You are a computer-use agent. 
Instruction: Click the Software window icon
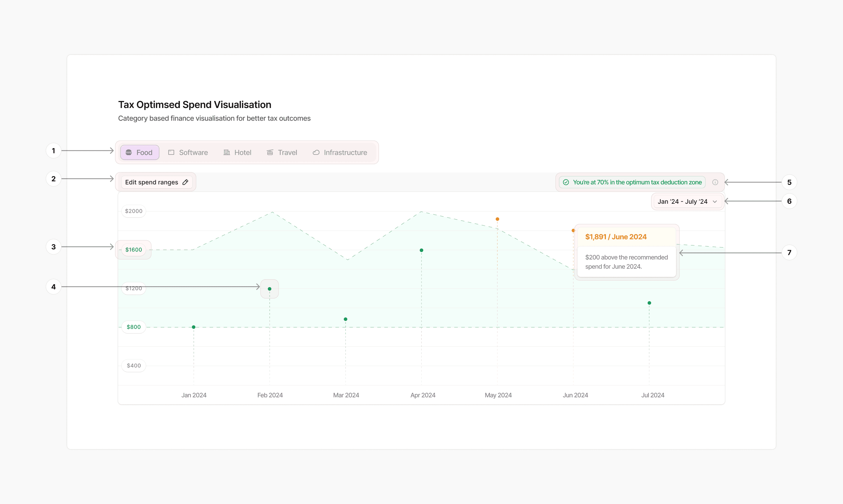pyautogui.click(x=171, y=152)
